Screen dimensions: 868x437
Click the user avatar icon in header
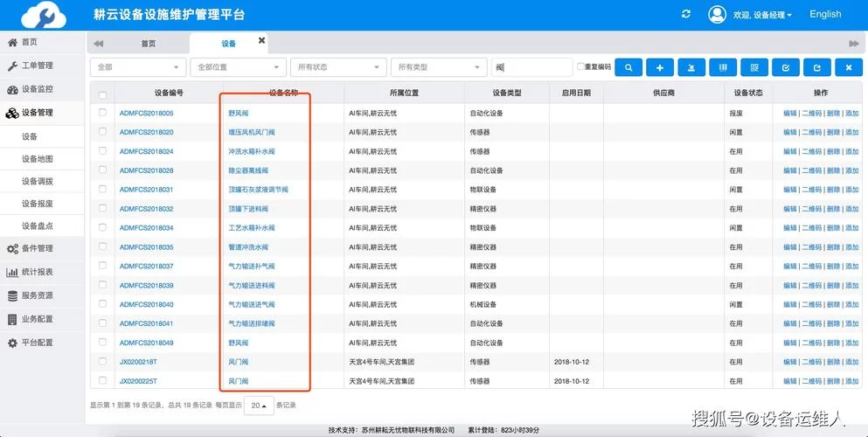coord(717,14)
